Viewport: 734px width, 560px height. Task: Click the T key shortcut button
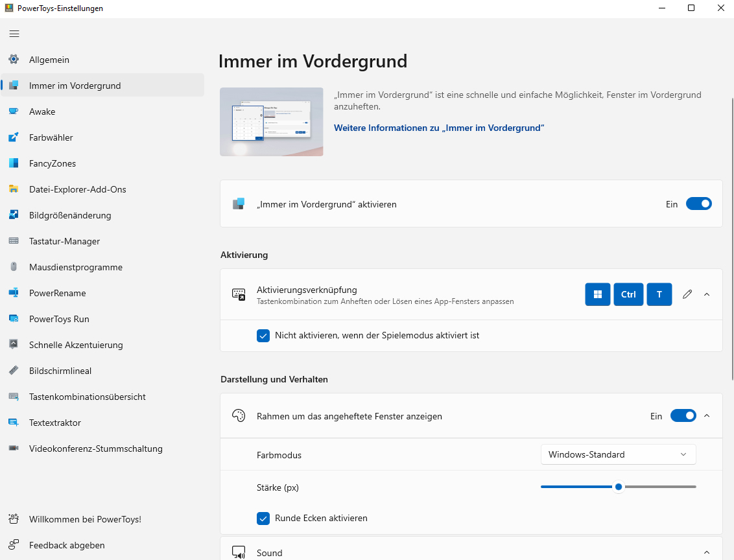coord(659,294)
